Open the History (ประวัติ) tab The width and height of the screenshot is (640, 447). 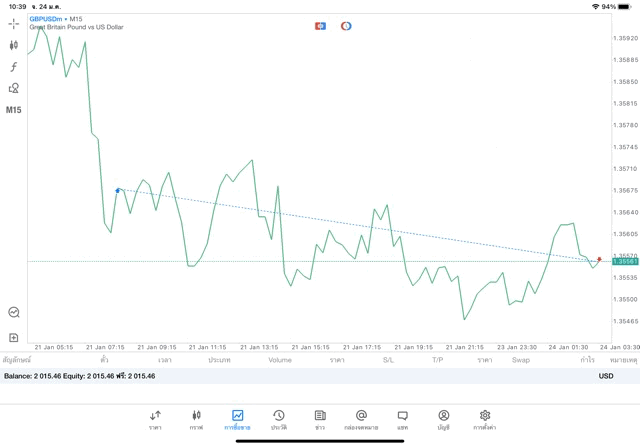pos(278,419)
